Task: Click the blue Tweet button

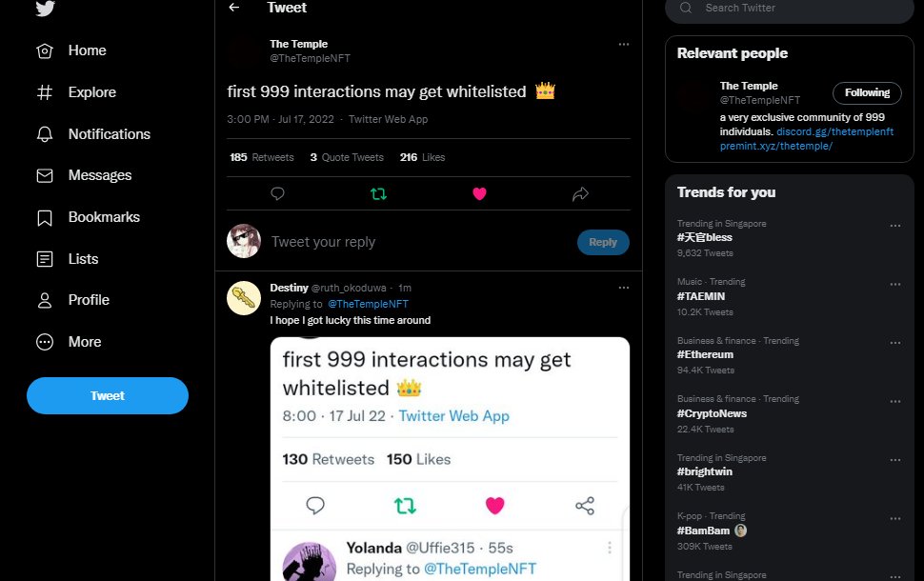Action: [108, 395]
